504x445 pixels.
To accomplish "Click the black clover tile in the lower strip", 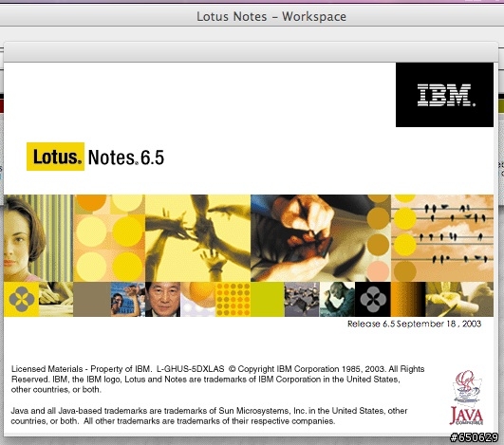I will (x=372, y=299).
